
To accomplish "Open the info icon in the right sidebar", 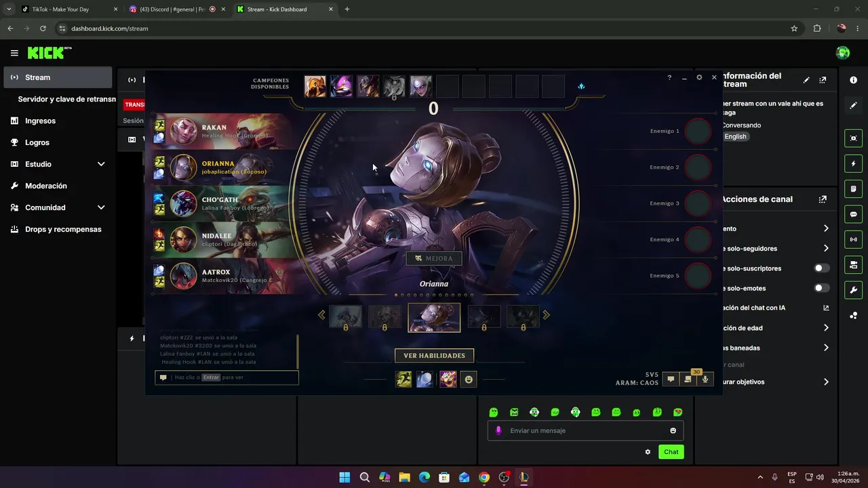I will click(x=853, y=80).
